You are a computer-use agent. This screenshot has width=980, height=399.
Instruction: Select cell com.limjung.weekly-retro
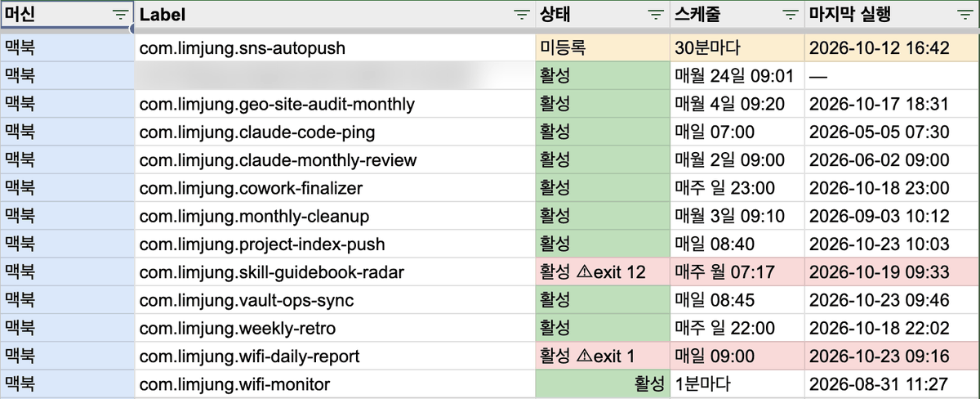(335, 328)
